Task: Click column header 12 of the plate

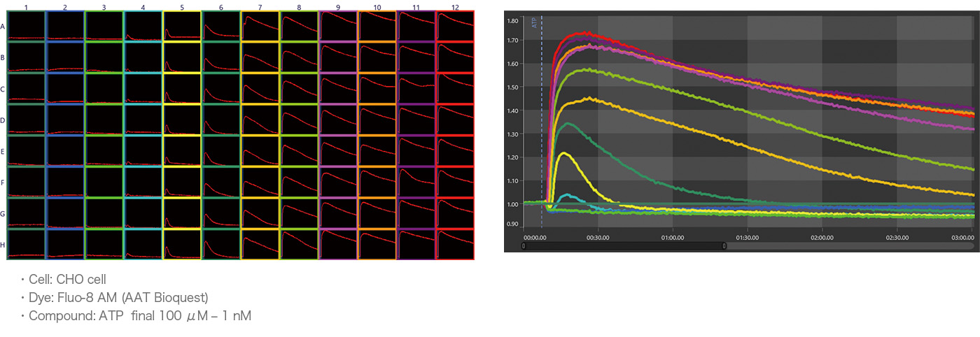Action: click(x=455, y=6)
